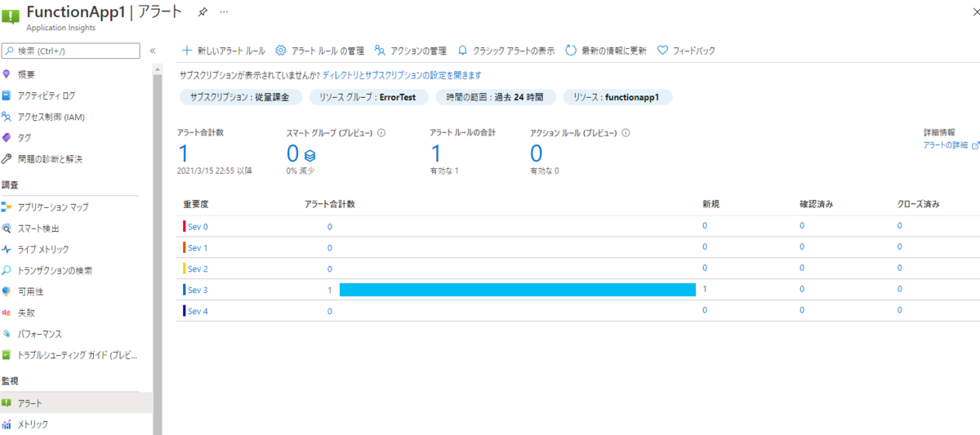Click the Sev 1 severity link
980x435 pixels.
pos(198,247)
